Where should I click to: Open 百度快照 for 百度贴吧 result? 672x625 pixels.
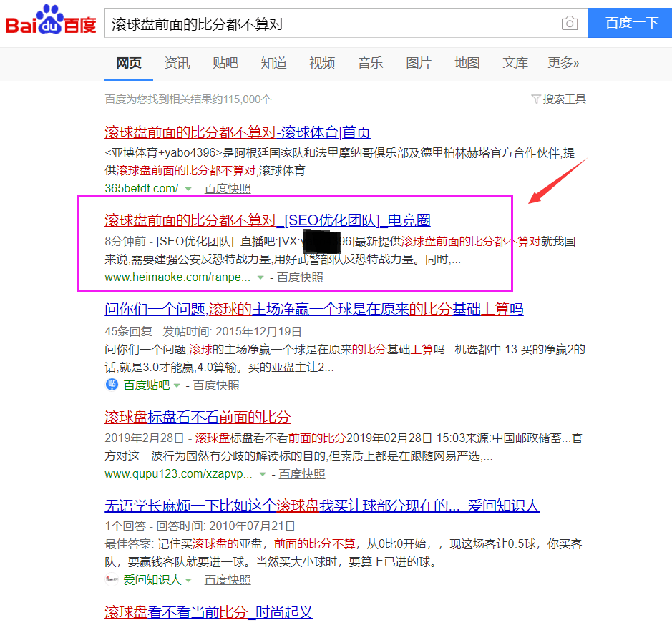click(216, 385)
